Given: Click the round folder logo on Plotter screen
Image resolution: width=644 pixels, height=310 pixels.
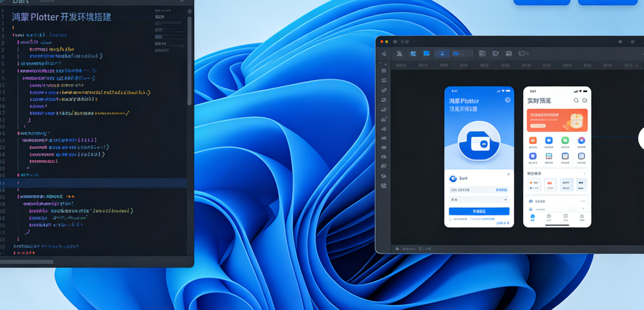Looking at the screenshot, I should pyautogui.click(x=479, y=140).
